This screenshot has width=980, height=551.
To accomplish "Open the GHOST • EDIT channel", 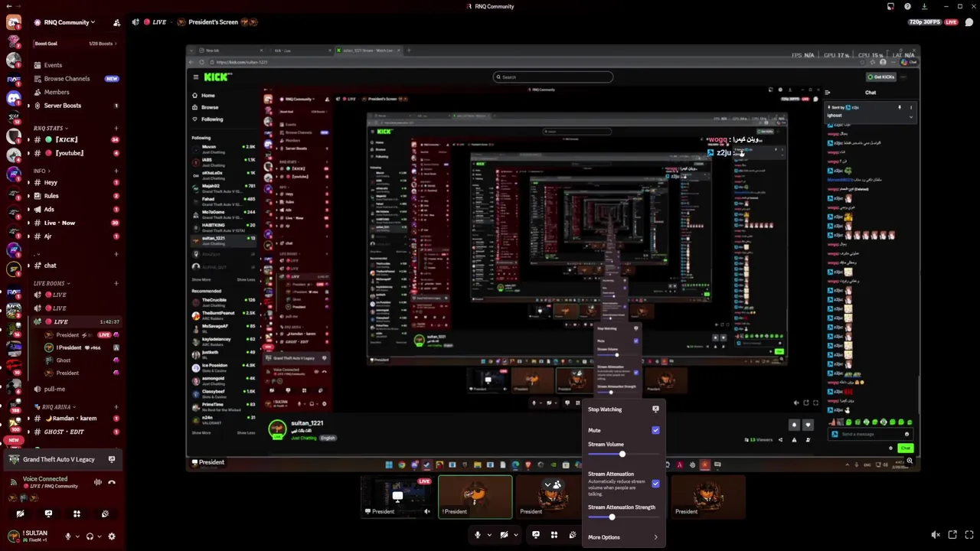I will pyautogui.click(x=75, y=432).
